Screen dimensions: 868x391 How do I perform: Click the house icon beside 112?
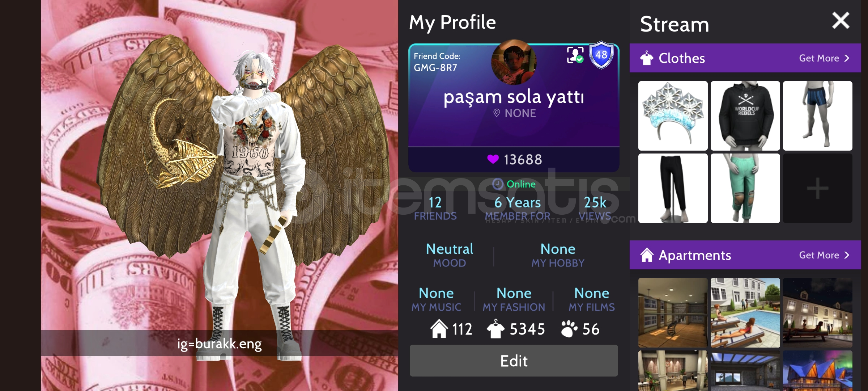[x=439, y=329]
